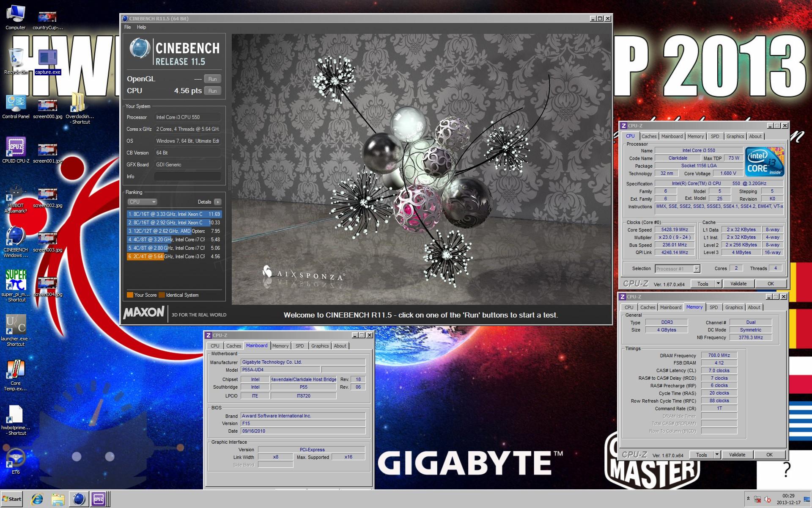Open the Overclocking shortcut folder icon
Viewport: 812px width, 508px height.
tap(80, 109)
